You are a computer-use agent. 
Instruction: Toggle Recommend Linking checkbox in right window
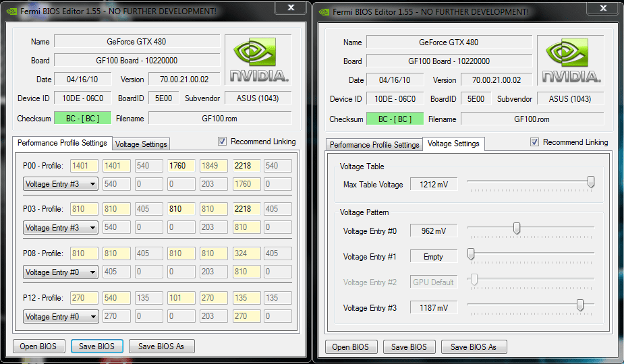(x=534, y=142)
